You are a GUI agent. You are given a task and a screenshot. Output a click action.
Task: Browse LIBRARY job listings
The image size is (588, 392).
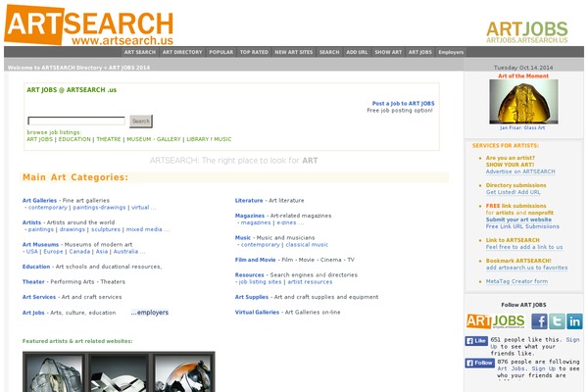(x=197, y=139)
